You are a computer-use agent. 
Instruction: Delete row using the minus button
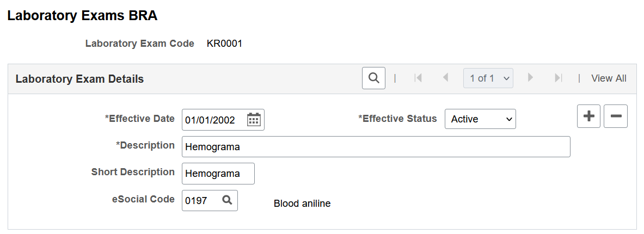coord(616,116)
